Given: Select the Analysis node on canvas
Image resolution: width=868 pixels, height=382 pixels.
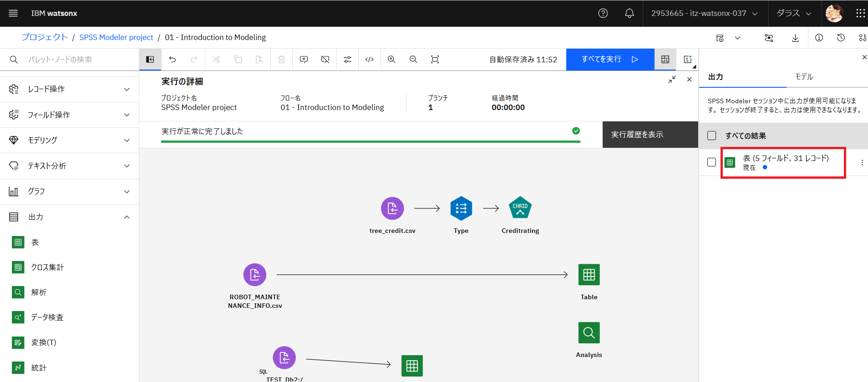Looking at the screenshot, I should (589, 333).
